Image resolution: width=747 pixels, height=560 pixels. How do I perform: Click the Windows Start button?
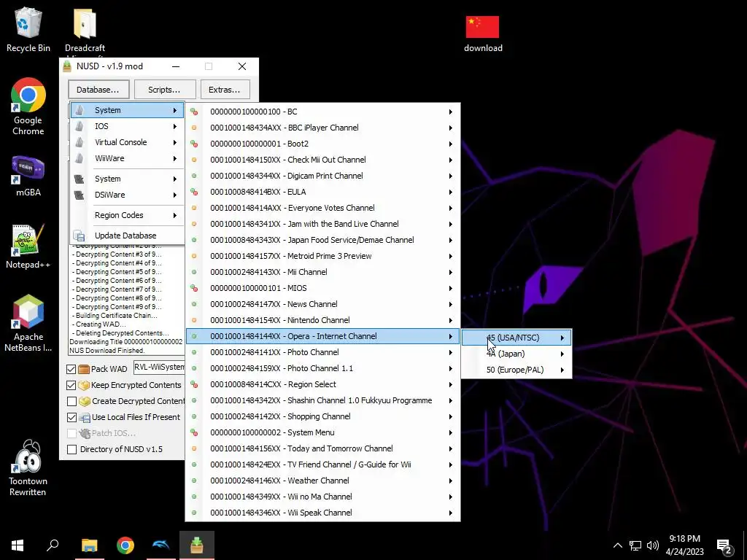pos(18,545)
